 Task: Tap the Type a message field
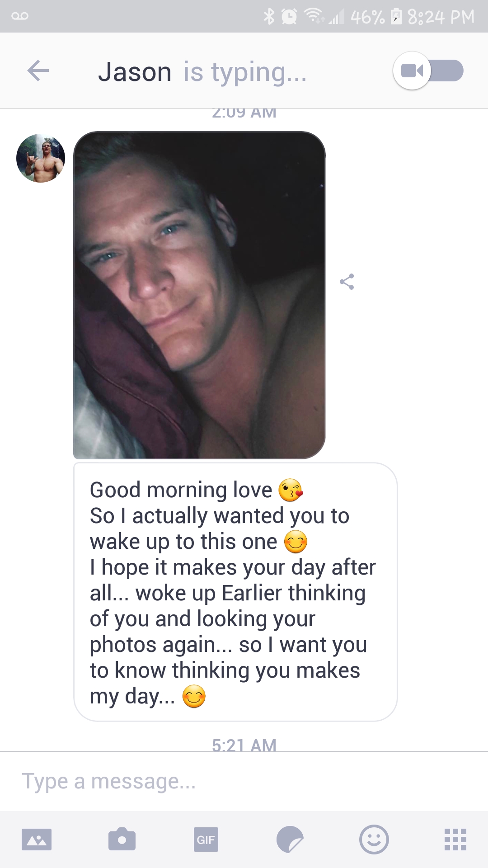(244, 782)
